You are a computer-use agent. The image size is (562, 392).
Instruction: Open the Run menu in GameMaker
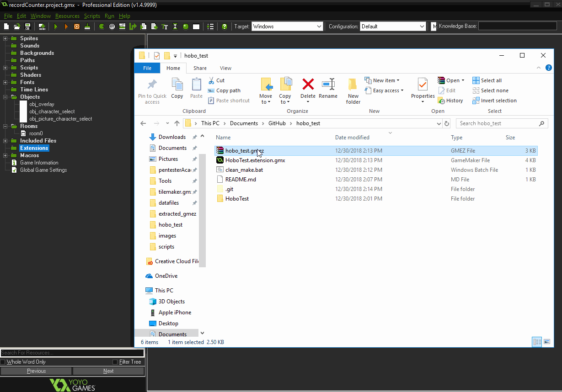click(x=109, y=16)
